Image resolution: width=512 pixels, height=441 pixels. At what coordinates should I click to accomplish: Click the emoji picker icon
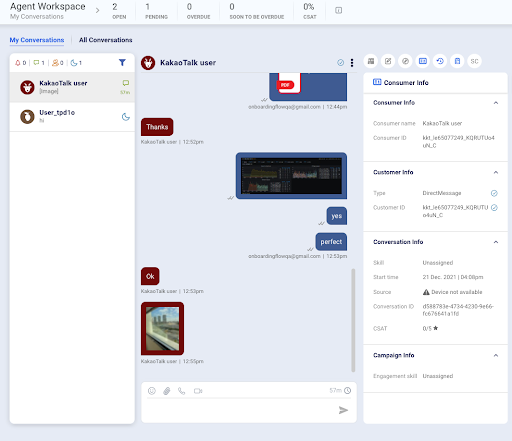click(x=152, y=391)
